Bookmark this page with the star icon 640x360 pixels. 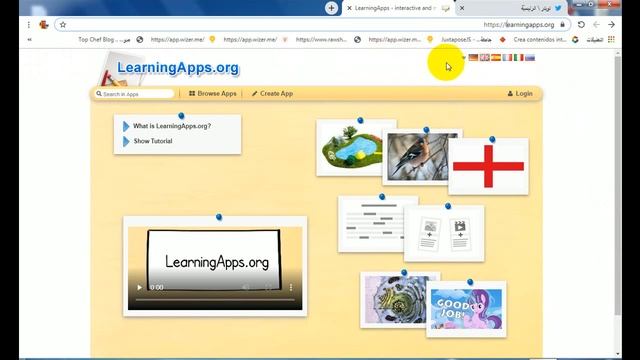point(63,25)
